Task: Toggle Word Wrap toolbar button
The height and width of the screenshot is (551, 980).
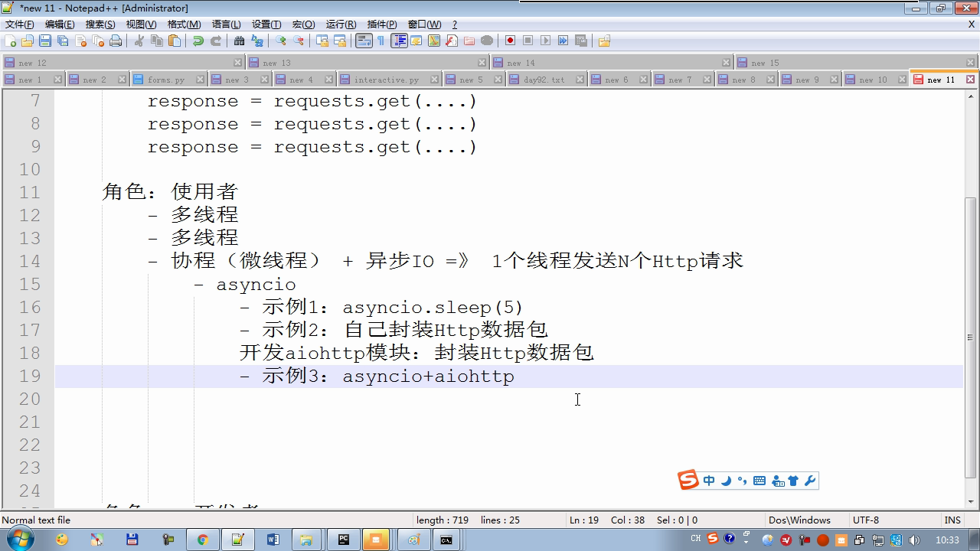Action: coord(364,41)
